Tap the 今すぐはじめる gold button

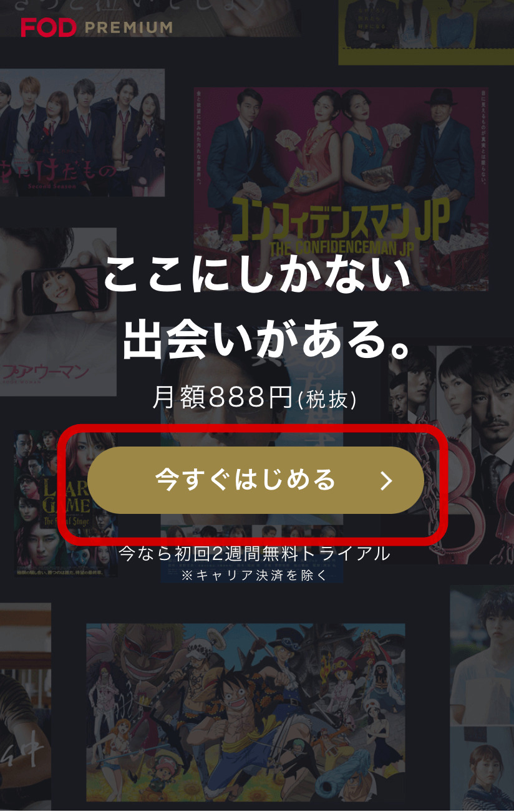click(x=256, y=480)
